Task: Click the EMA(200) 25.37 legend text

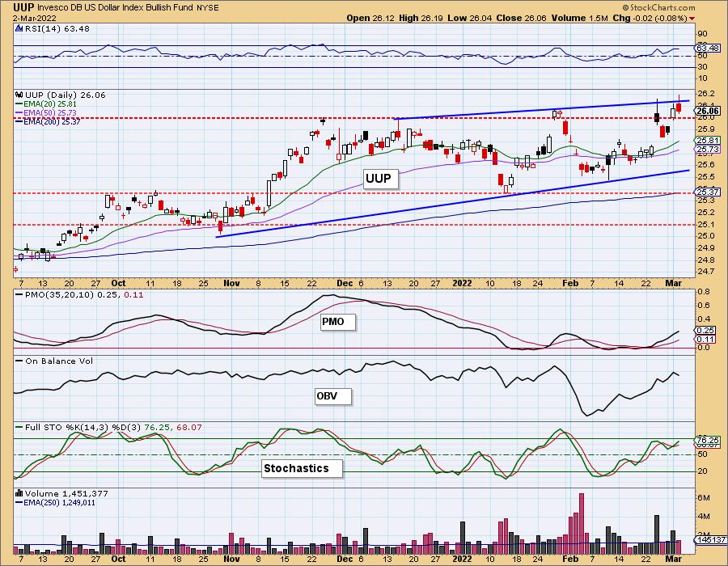Action: tap(52, 121)
